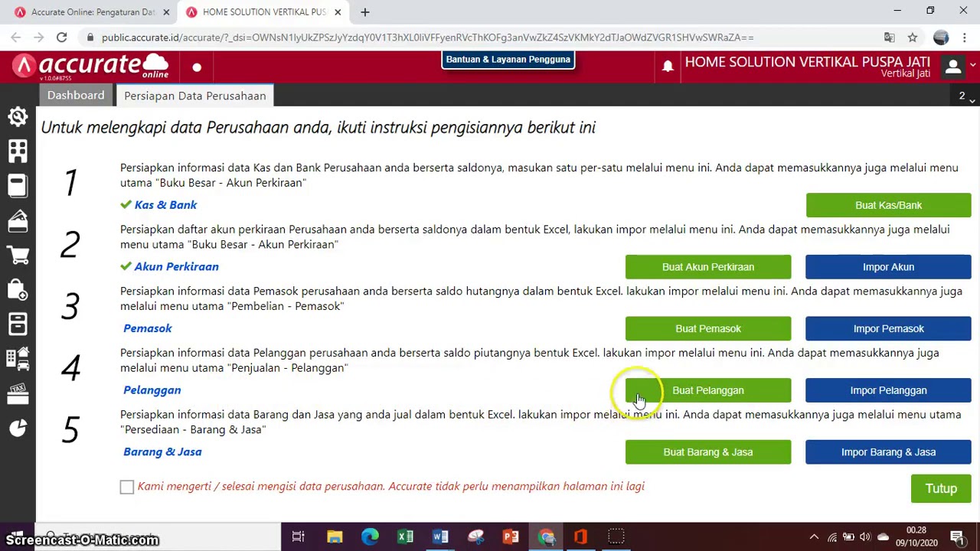Open Microsoft Edge from the taskbar

click(370, 536)
